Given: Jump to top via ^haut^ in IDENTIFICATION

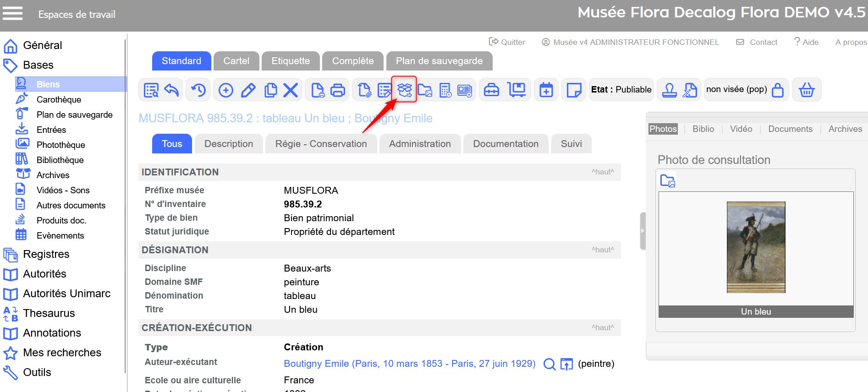Looking at the screenshot, I should point(602,172).
